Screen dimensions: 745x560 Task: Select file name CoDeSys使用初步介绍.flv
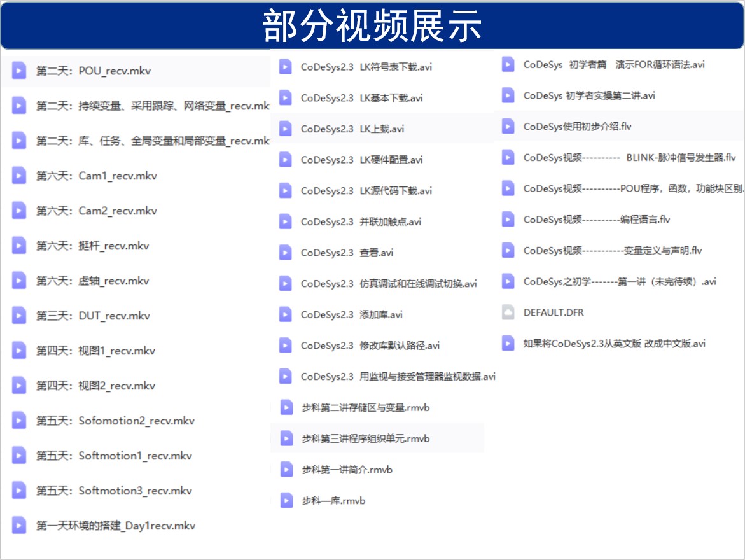pos(577,127)
